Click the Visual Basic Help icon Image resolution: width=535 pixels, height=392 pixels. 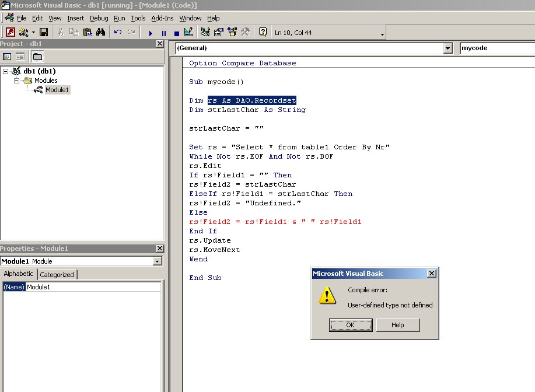pyautogui.click(x=263, y=33)
